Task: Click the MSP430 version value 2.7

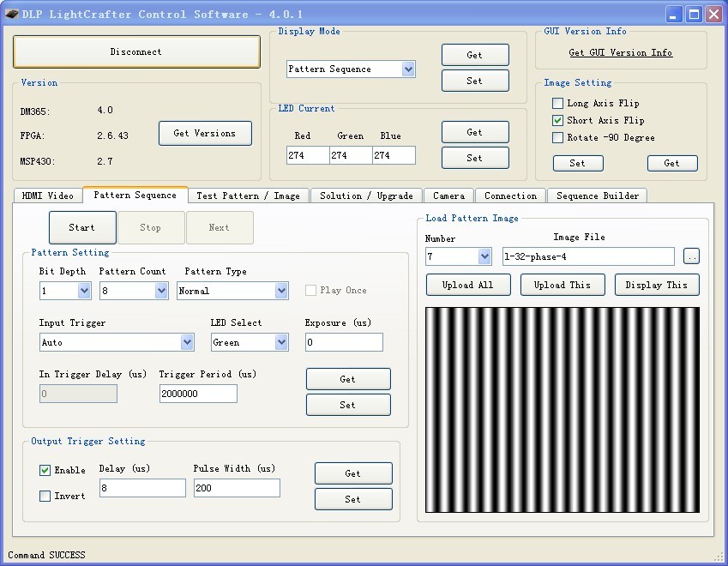Action: click(105, 161)
